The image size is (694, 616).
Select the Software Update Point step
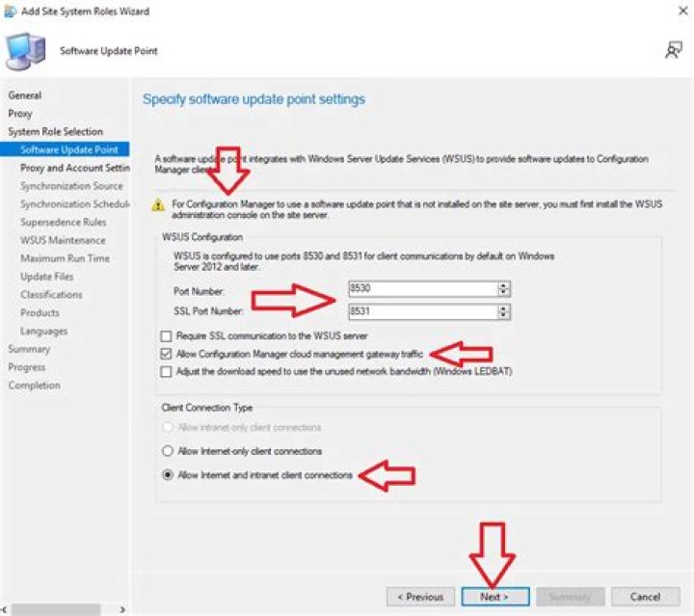[x=66, y=149]
